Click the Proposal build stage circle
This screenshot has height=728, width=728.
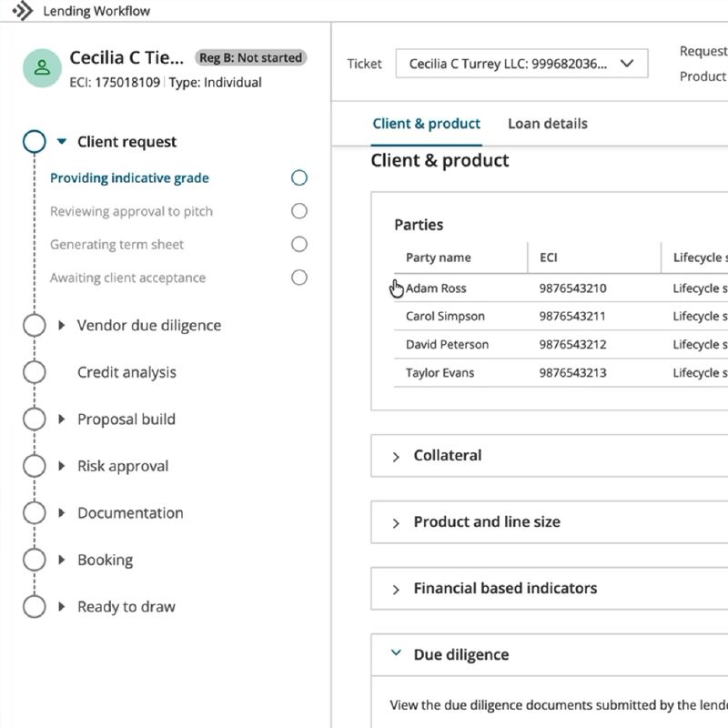point(35,419)
